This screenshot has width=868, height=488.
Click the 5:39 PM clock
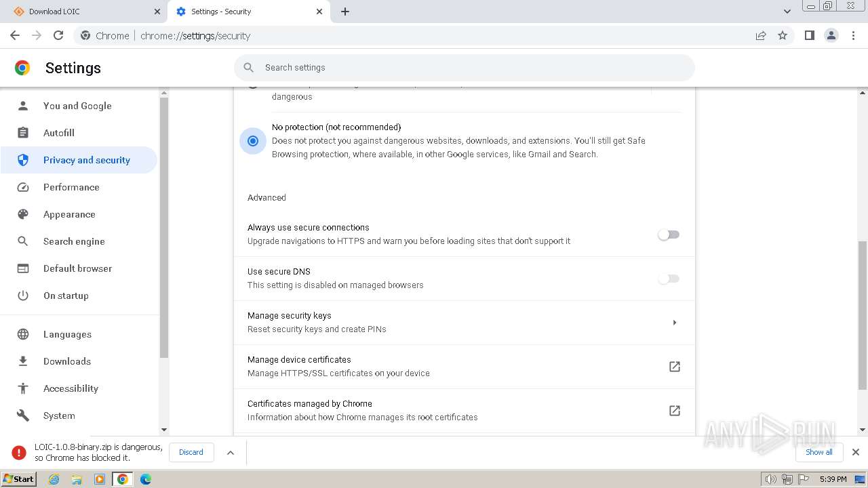tap(833, 479)
